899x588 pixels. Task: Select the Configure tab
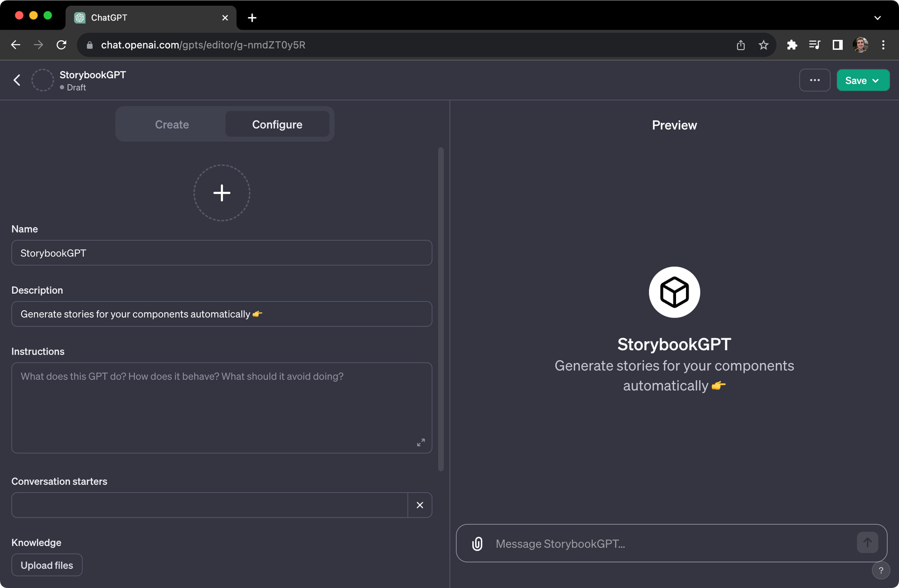tap(277, 124)
